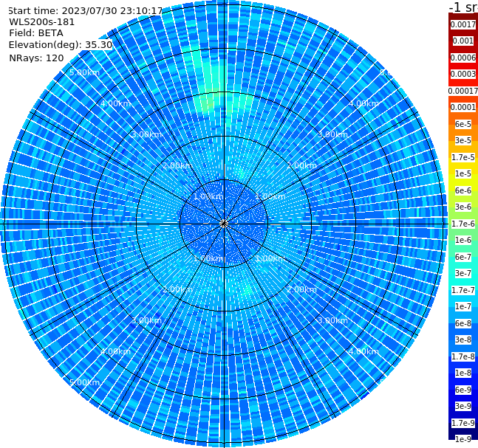478x448 pixels.
Task: Select the northeast 4.00km ring label
Action: 363,103
